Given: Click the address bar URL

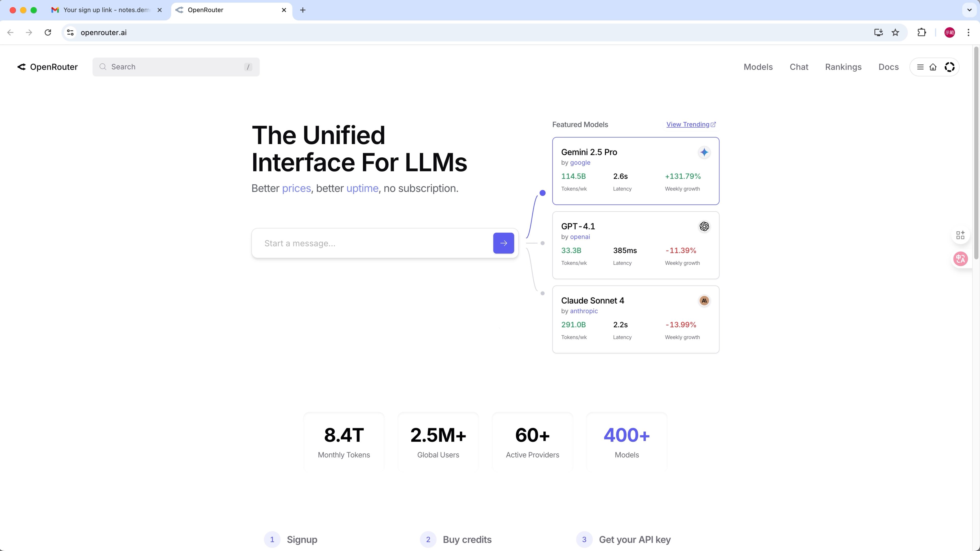Looking at the screenshot, I should click(x=103, y=32).
